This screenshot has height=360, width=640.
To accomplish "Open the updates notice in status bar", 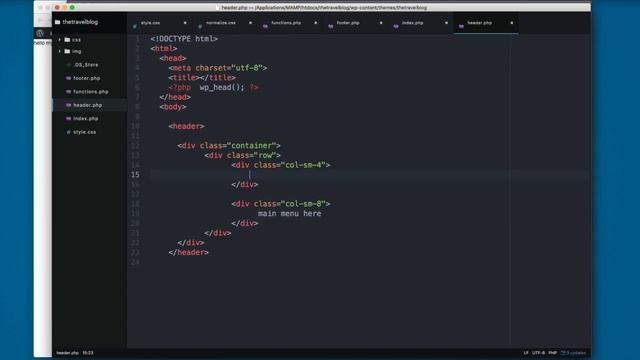I will [x=573, y=353].
